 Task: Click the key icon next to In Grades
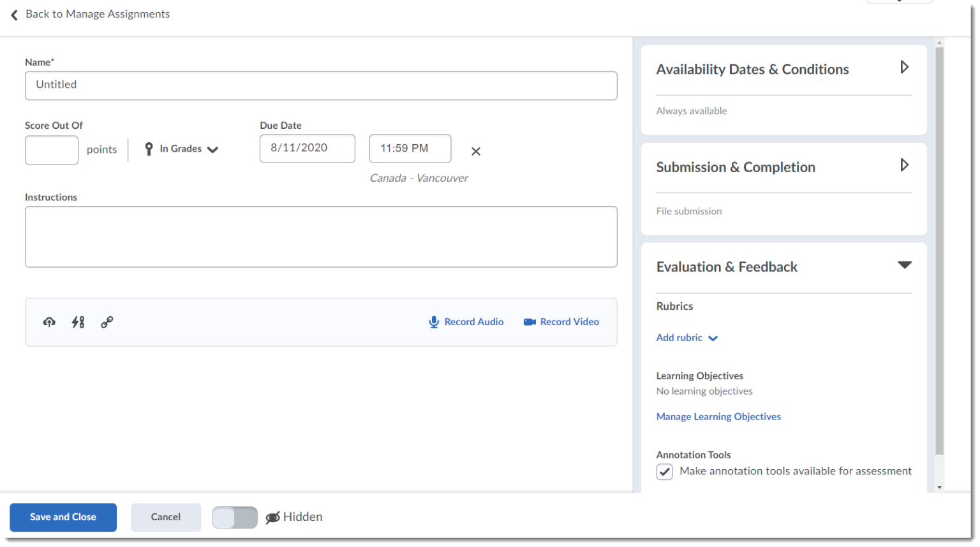click(x=149, y=149)
